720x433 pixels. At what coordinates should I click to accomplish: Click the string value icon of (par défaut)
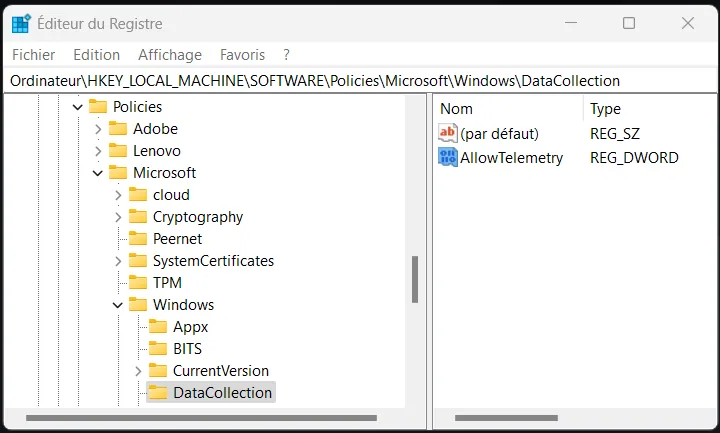448,133
